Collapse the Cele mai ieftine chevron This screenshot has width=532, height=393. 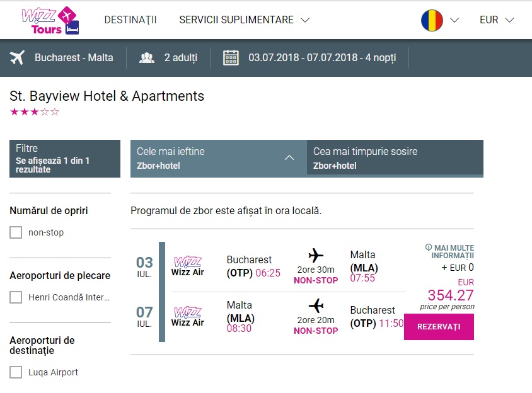tap(289, 157)
